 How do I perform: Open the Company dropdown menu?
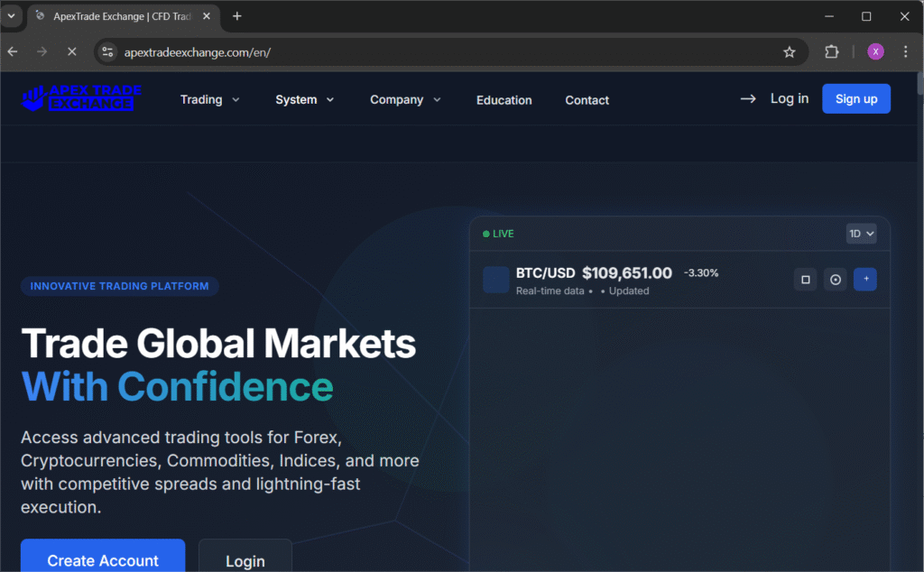click(404, 100)
